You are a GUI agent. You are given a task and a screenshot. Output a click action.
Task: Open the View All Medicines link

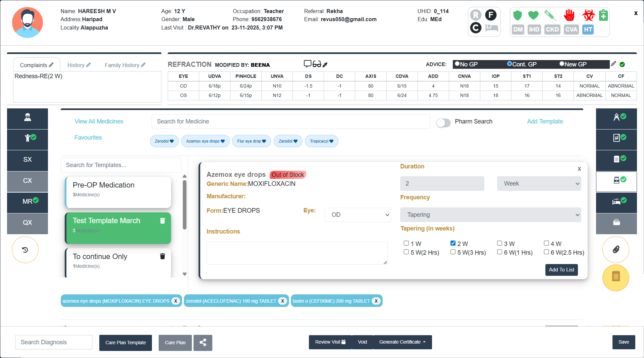99,121
